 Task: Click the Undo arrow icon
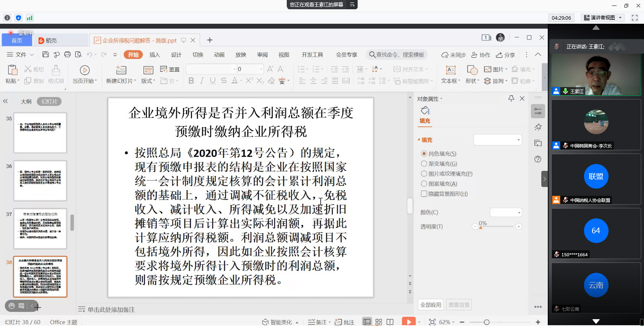pyautogui.click(x=89, y=54)
